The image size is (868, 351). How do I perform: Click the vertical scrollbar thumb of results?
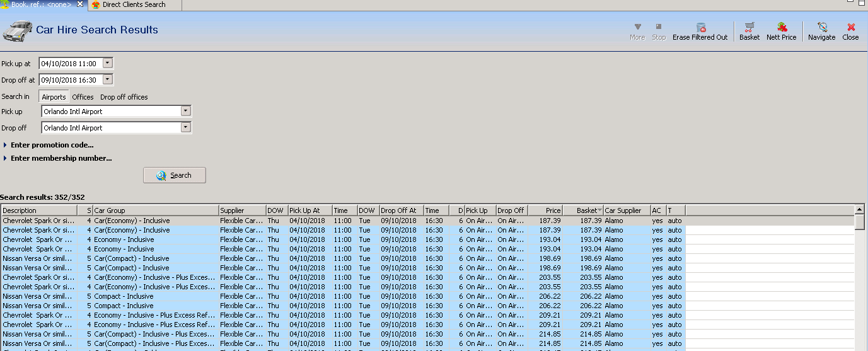(x=860, y=222)
